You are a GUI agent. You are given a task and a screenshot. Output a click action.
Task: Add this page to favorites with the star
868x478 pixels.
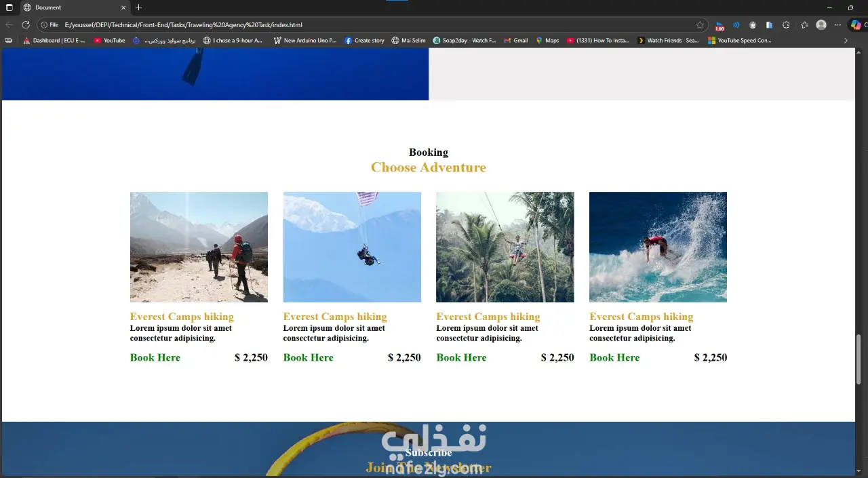coord(700,24)
